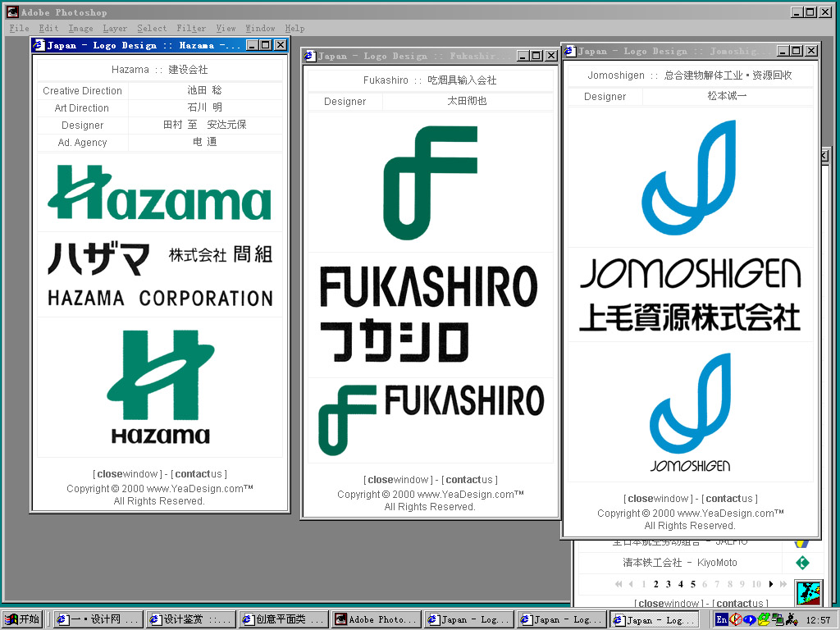Viewport: 840px width, 630px height.
Task: Click the closewindow link in the Fukashiro window
Action: coord(399,480)
